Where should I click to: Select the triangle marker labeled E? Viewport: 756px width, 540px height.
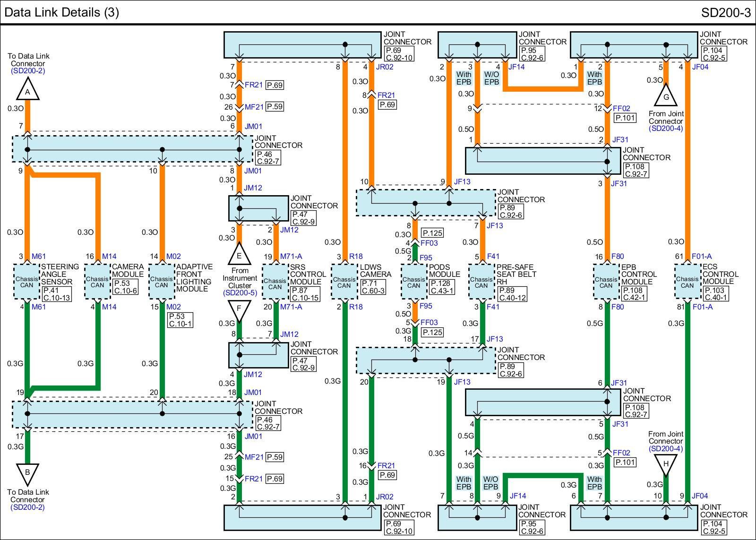point(239,255)
